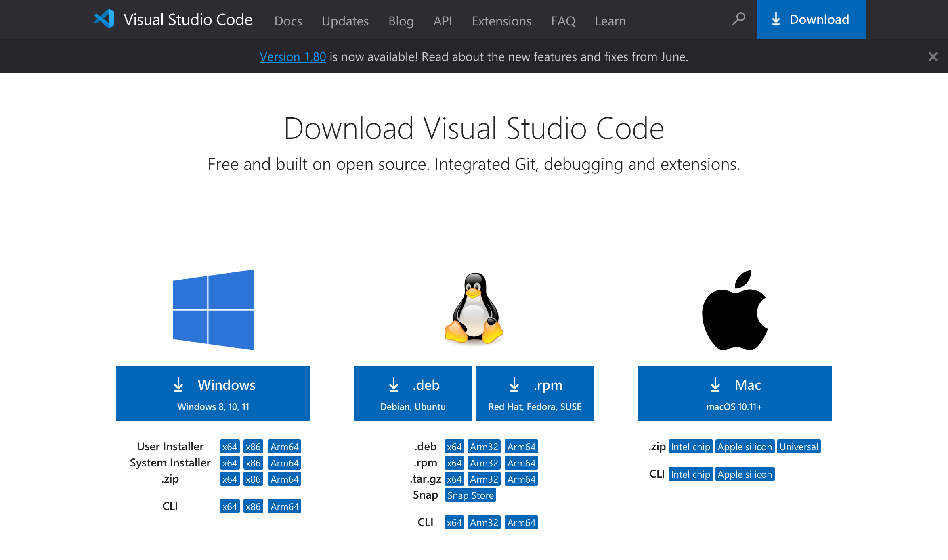Open the Learn navigation item
Viewport: 948px width, 560px height.
pos(610,21)
